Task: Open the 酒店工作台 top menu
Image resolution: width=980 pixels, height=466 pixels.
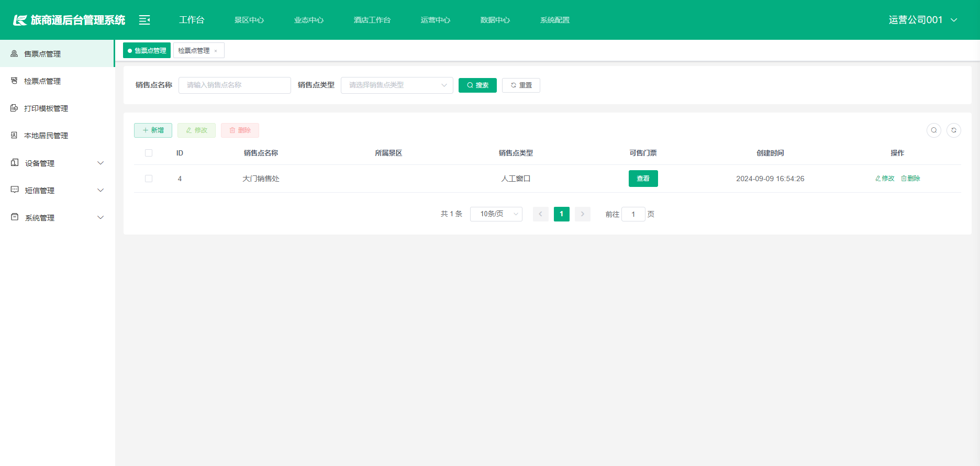Action: (x=372, y=20)
